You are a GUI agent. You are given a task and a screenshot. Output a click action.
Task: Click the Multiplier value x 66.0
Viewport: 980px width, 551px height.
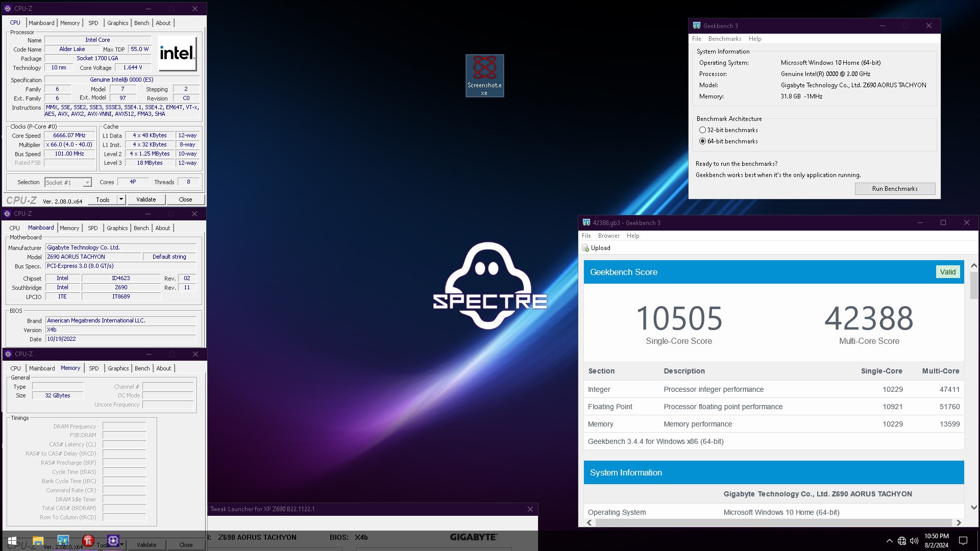point(69,145)
